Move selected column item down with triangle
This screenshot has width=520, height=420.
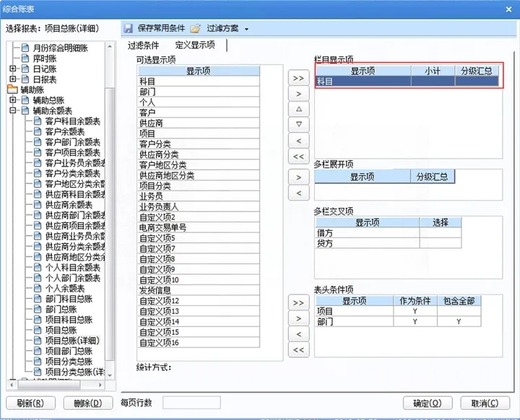coord(298,124)
